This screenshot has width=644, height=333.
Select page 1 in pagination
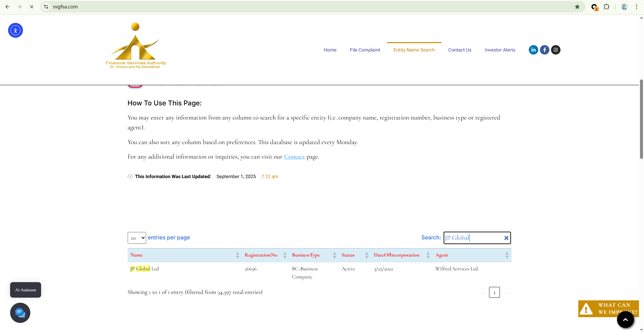[494, 293]
